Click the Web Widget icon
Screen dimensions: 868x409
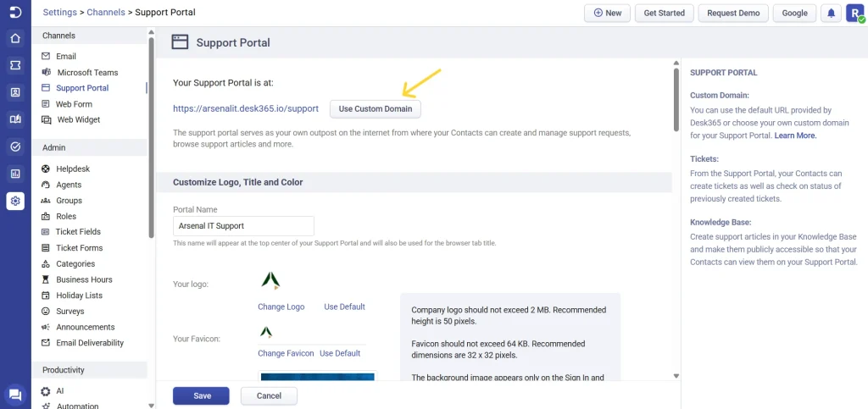pos(47,119)
